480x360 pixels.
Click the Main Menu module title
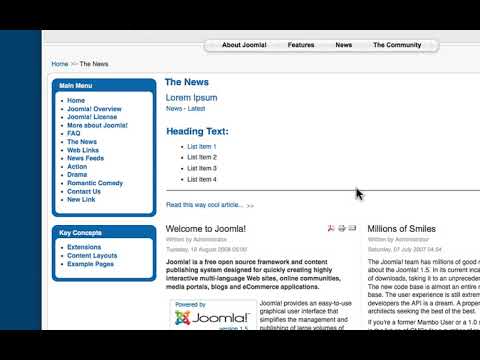(x=76, y=86)
